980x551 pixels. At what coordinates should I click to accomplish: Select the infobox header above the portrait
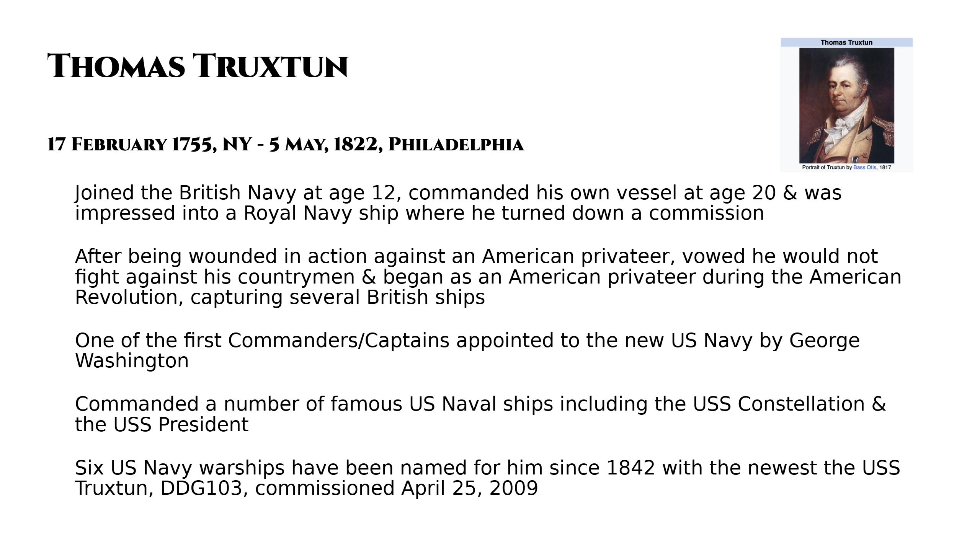pyautogui.click(x=846, y=42)
